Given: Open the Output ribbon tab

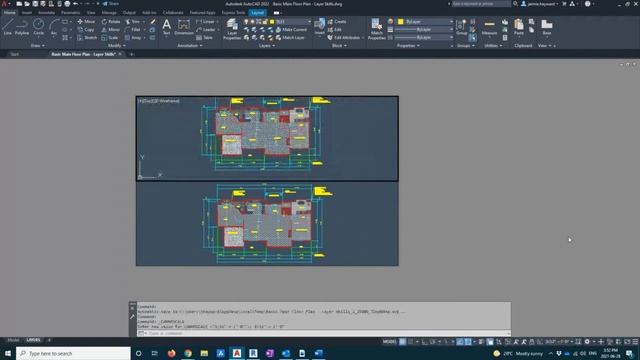Looking at the screenshot, I should click(x=129, y=13).
